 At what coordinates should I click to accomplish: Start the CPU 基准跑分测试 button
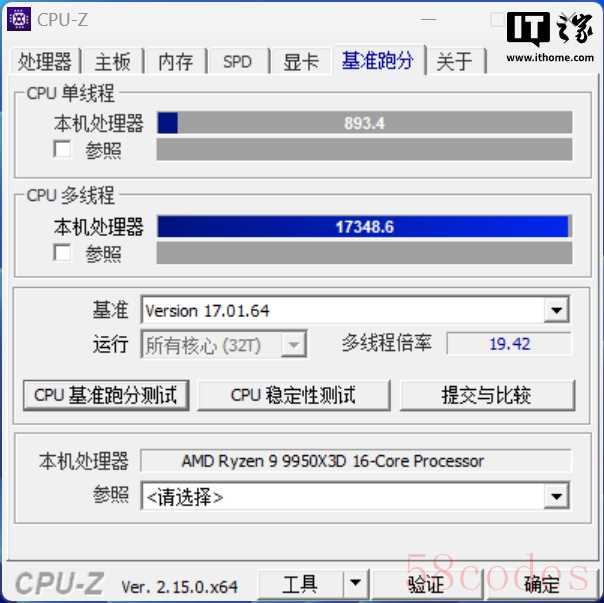coord(106,395)
